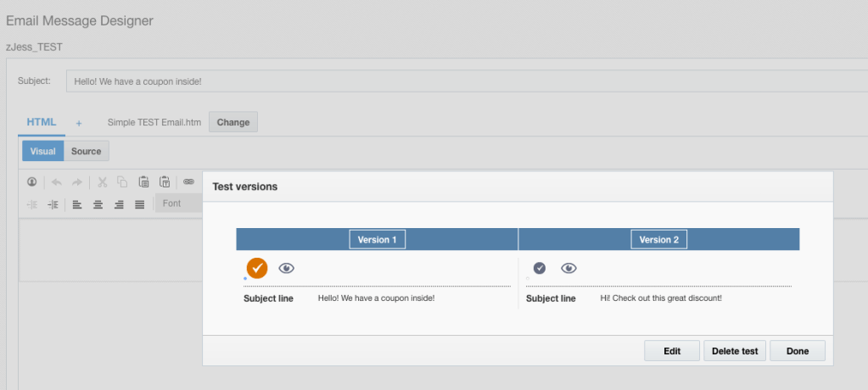Preview Version 2 with eye icon
868x390 pixels.
[x=568, y=268]
